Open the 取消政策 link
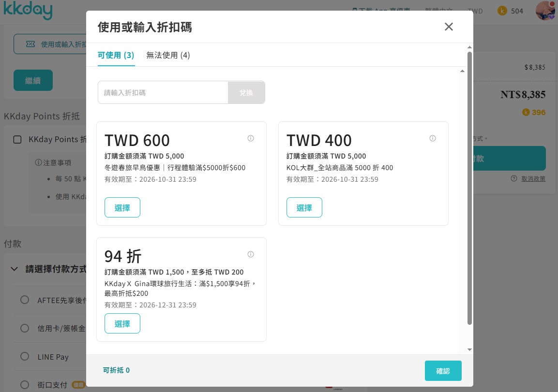The height and width of the screenshot is (392, 558). click(533, 179)
